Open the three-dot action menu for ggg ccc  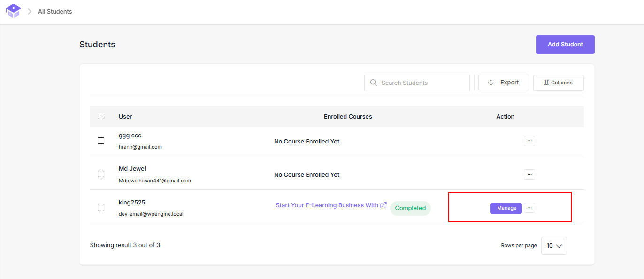click(529, 141)
